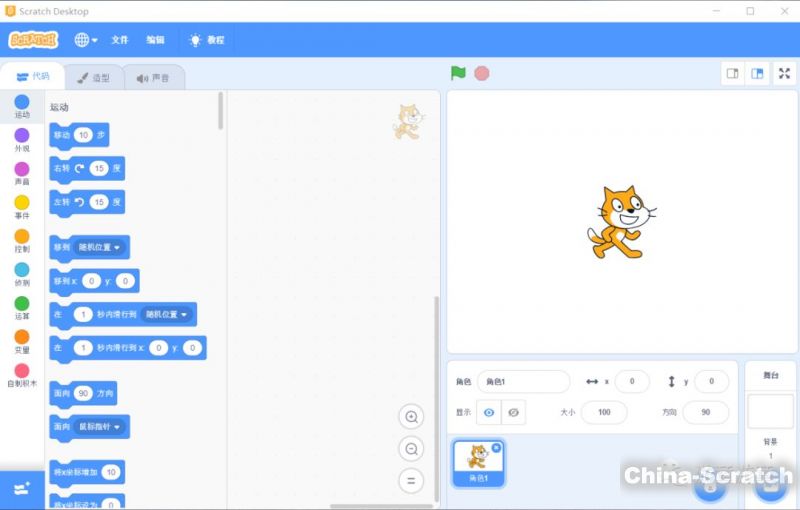Reset workspace zoom with equals icon
The image size is (800, 510).
[x=410, y=481]
